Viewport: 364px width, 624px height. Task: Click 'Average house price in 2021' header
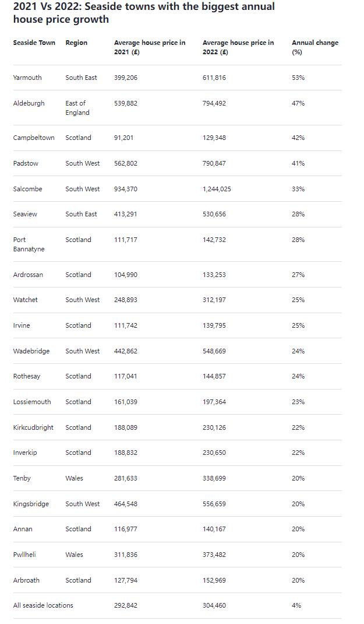[x=150, y=47]
